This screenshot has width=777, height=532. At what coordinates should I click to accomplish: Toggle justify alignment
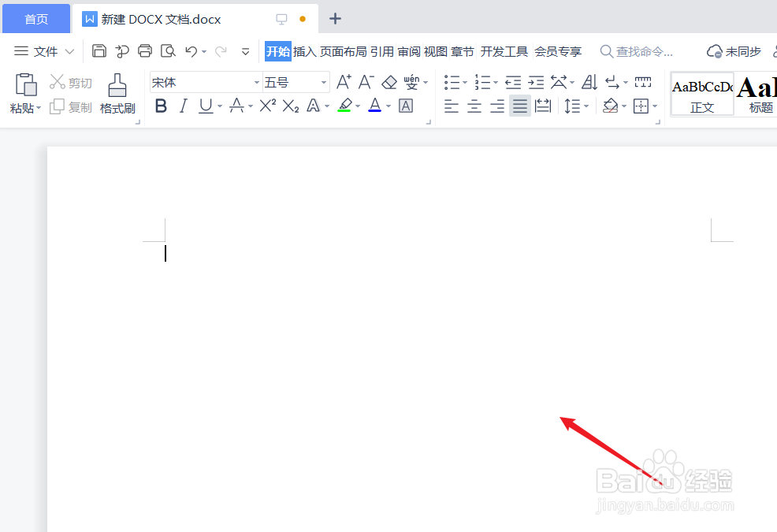pyautogui.click(x=520, y=106)
